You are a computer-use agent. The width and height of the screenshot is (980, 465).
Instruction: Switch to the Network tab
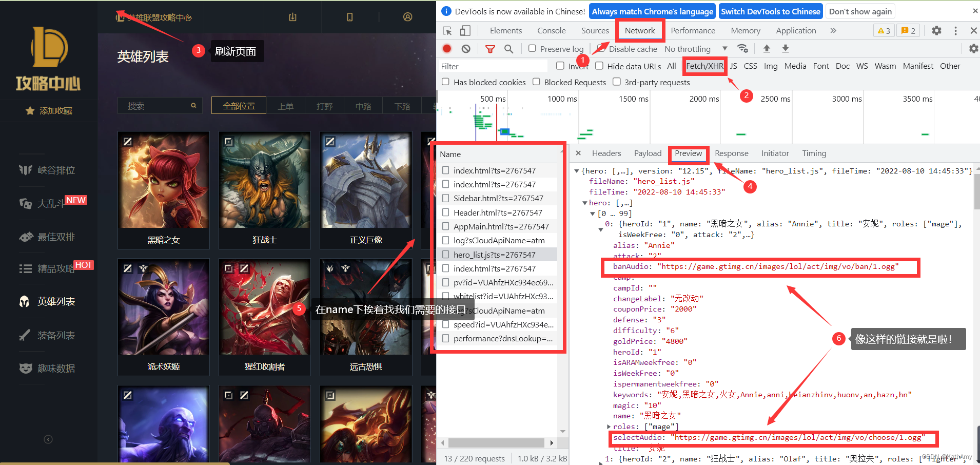point(640,31)
